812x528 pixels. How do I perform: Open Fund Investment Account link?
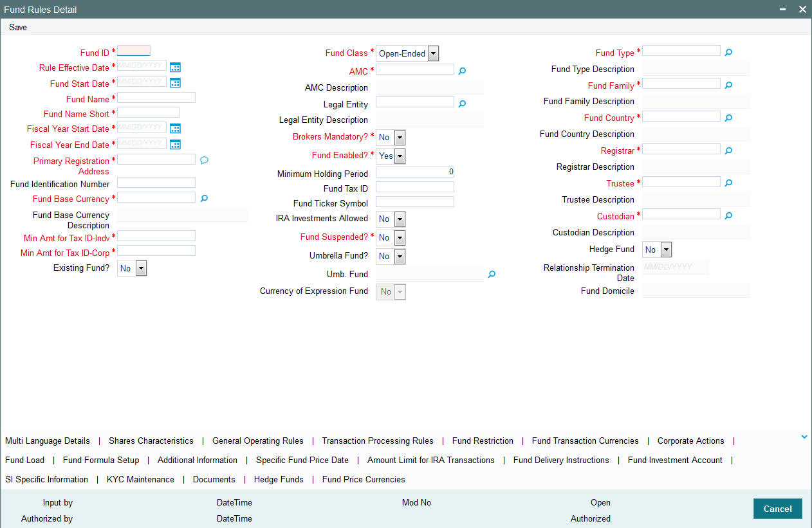click(x=675, y=460)
